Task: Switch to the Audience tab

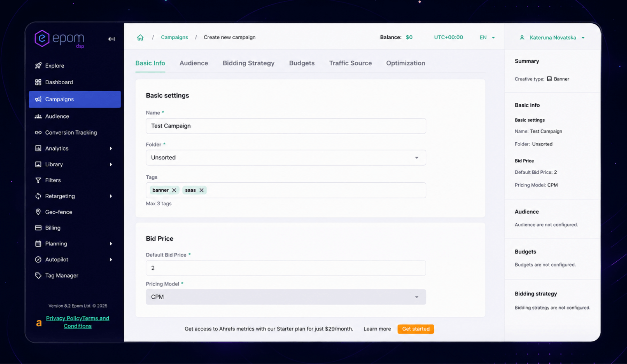Action: point(194,63)
